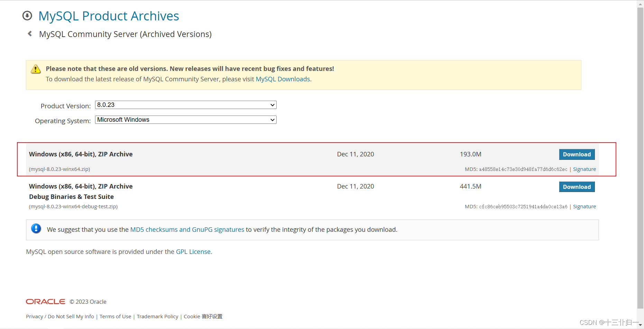Viewport: 644px width, 329px height.
Task: Click MySQL Community Server (Archived Versions) heading
Action: 125,34
